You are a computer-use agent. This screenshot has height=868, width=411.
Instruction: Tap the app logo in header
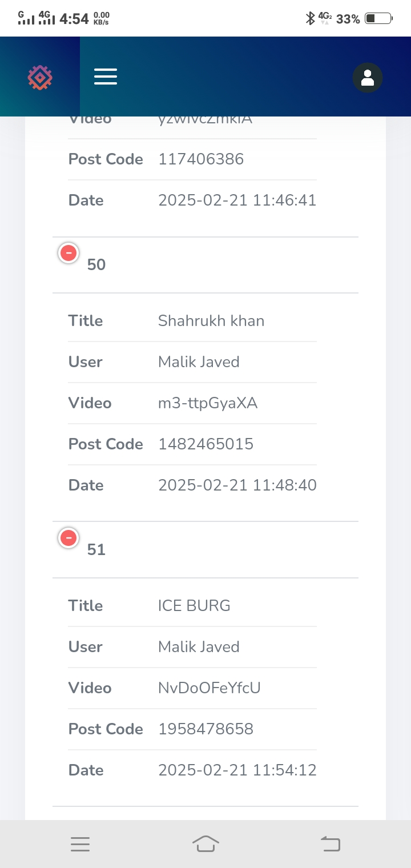pos(40,77)
